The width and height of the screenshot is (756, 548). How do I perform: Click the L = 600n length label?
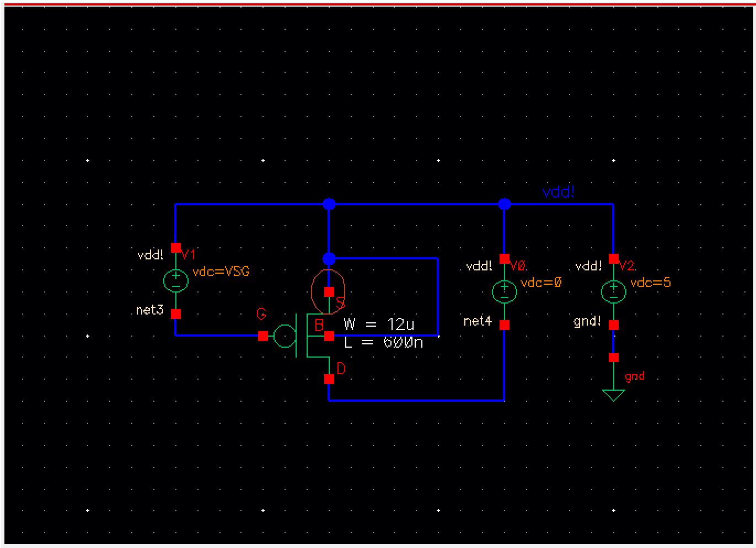383,342
